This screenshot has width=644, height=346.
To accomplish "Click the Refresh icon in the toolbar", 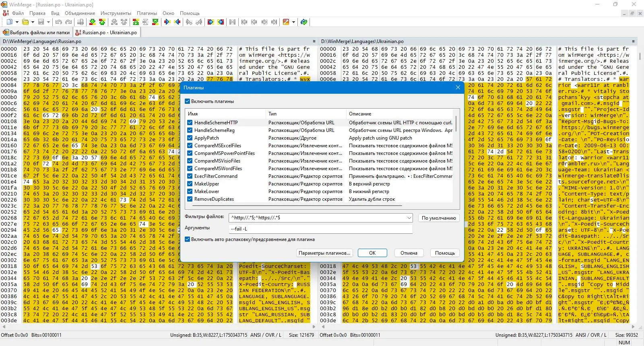I will tap(304, 22).
